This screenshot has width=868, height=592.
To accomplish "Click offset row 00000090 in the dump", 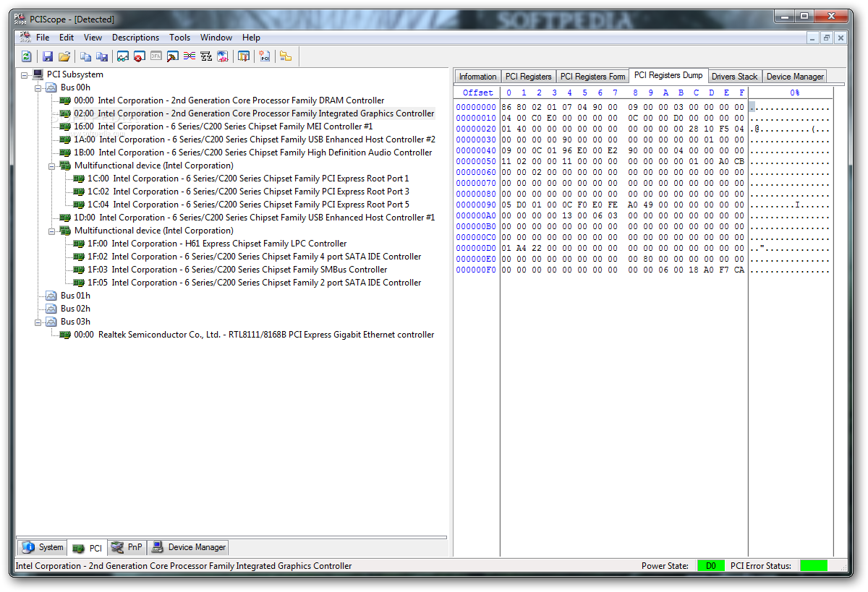I will [x=476, y=205].
